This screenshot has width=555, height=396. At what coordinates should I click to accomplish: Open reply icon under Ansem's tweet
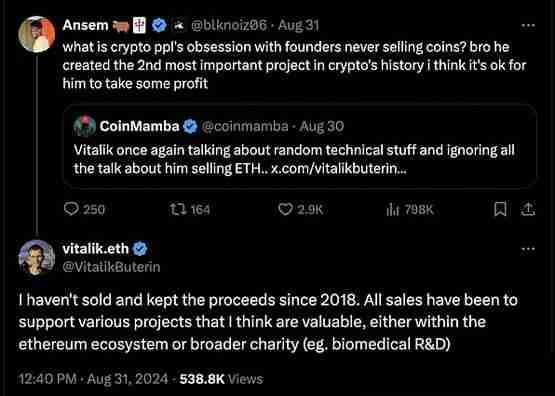(71, 209)
